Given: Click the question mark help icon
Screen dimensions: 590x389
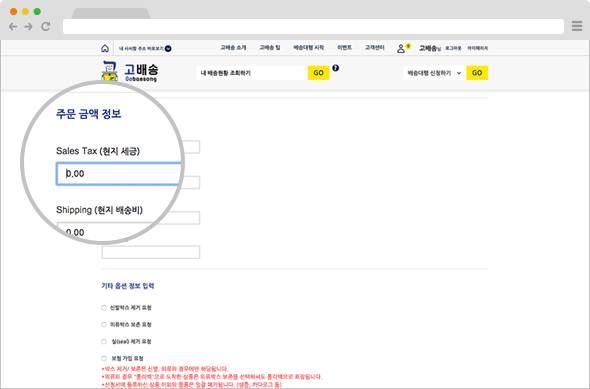Looking at the screenshot, I should (x=336, y=68).
